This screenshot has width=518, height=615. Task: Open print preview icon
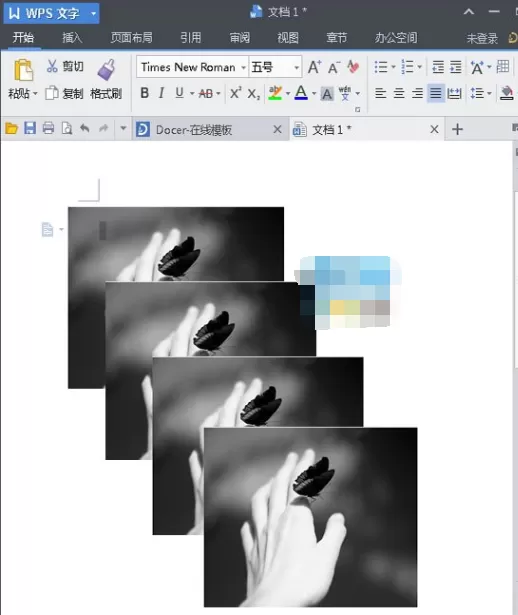point(67,128)
